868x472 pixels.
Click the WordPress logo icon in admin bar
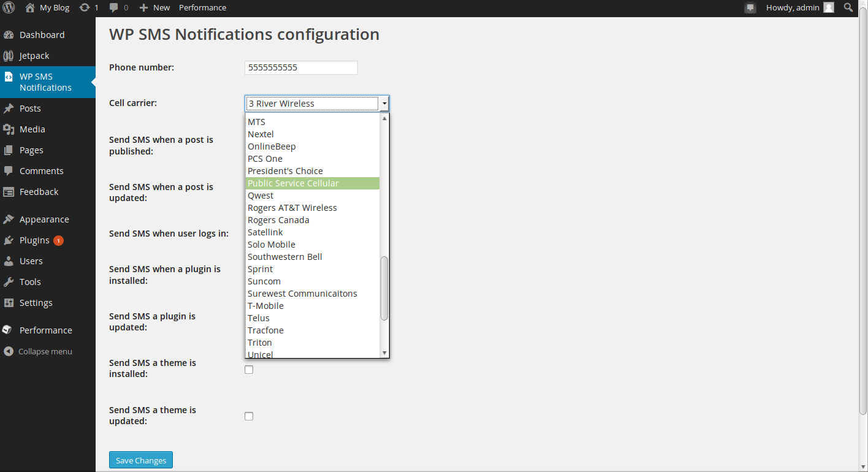pyautogui.click(x=9, y=8)
